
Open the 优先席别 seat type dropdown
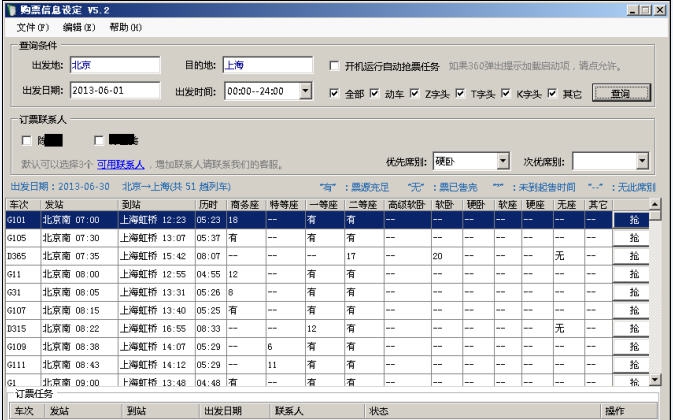(503, 161)
